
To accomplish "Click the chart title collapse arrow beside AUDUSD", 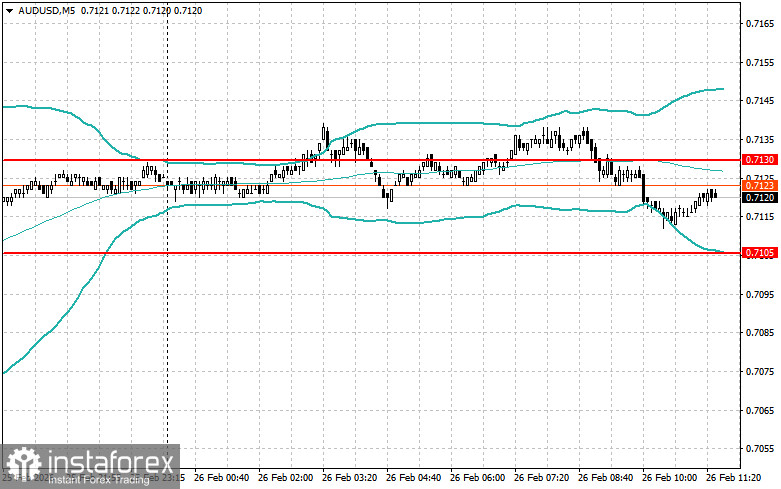I will pyautogui.click(x=9, y=10).
